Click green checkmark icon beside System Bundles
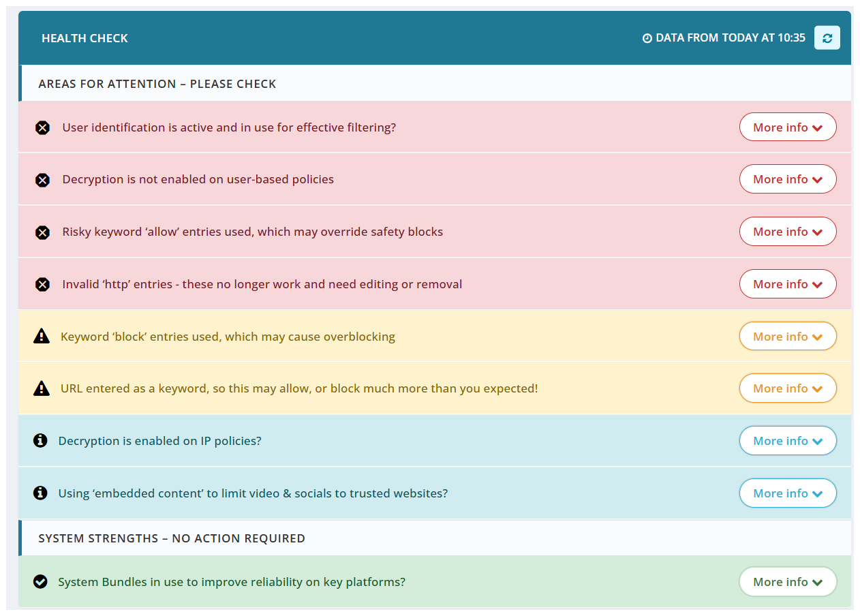This screenshot has height=616, width=860. [40, 582]
